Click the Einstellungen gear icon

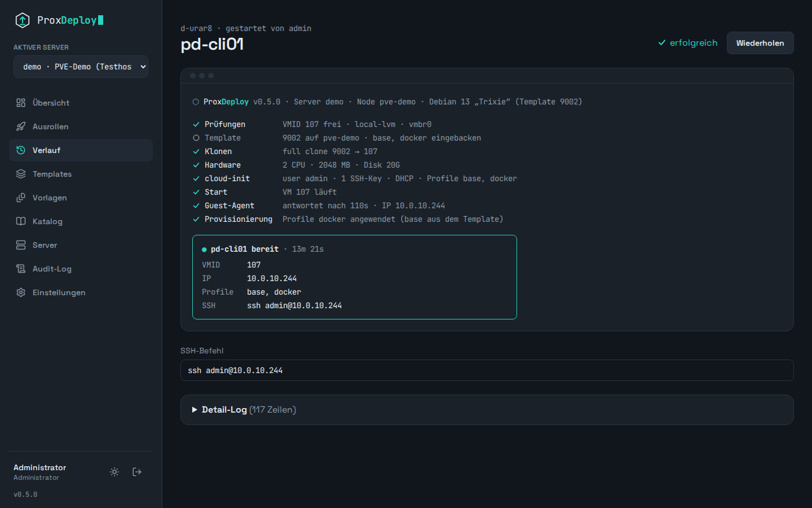pyautogui.click(x=21, y=292)
